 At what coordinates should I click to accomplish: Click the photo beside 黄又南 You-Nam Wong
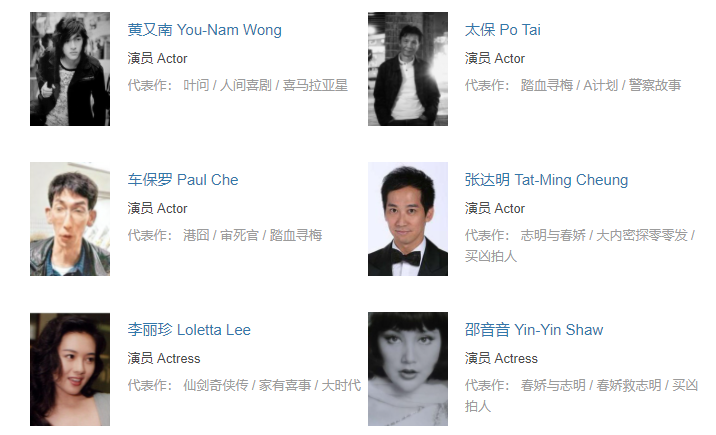click(70, 69)
